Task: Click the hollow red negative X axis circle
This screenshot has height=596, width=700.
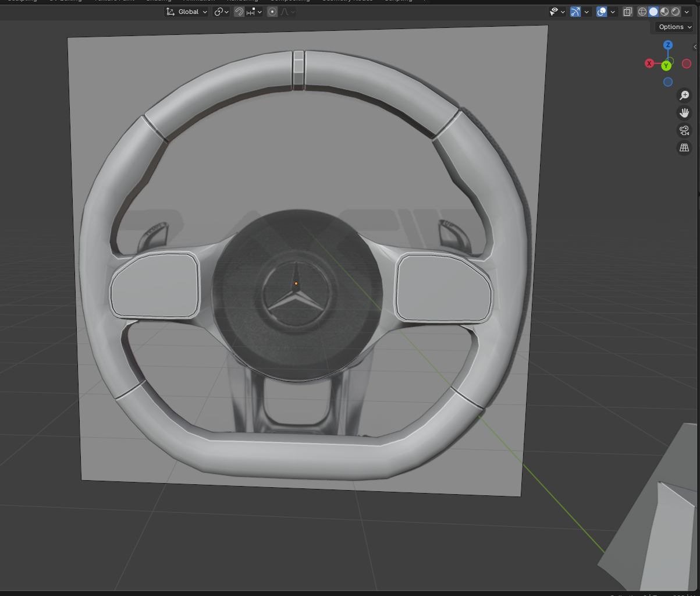Action: click(x=687, y=63)
